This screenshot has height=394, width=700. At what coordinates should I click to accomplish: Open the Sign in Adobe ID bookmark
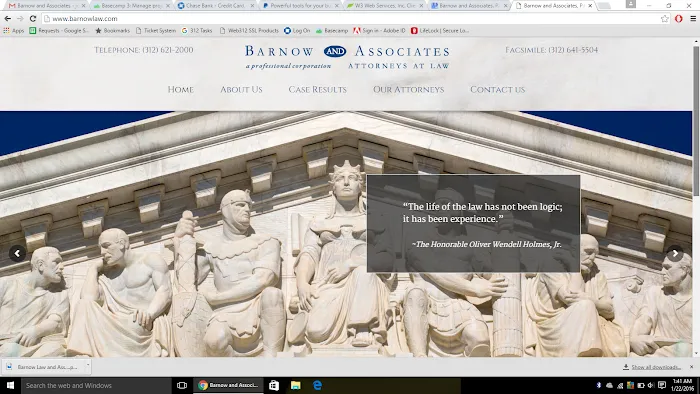pos(379,31)
